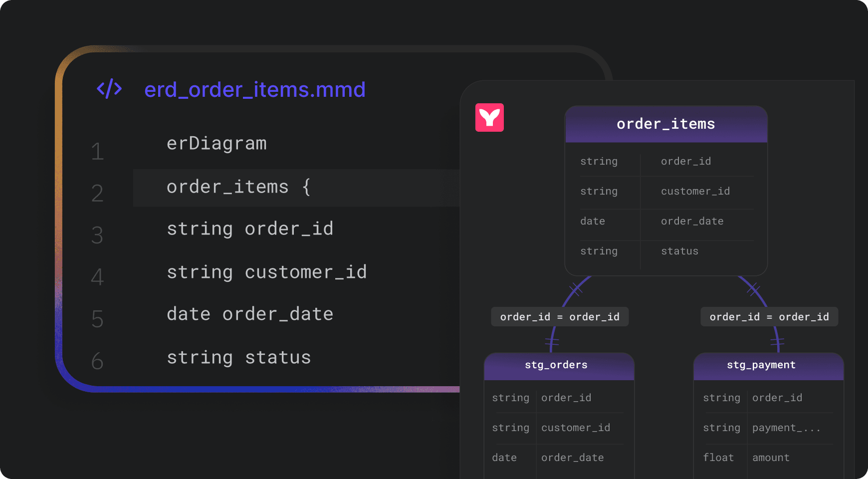Select line number 6 in the editor

click(x=97, y=361)
